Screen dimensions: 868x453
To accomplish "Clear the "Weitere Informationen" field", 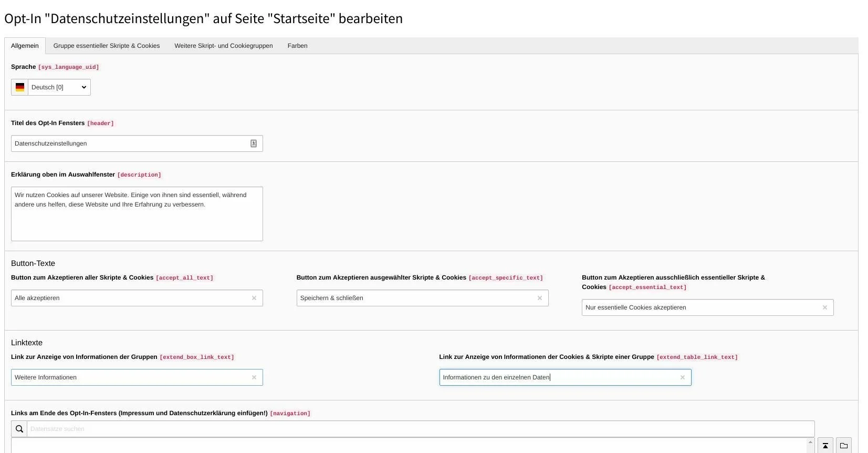I will click(x=254, y=377).
